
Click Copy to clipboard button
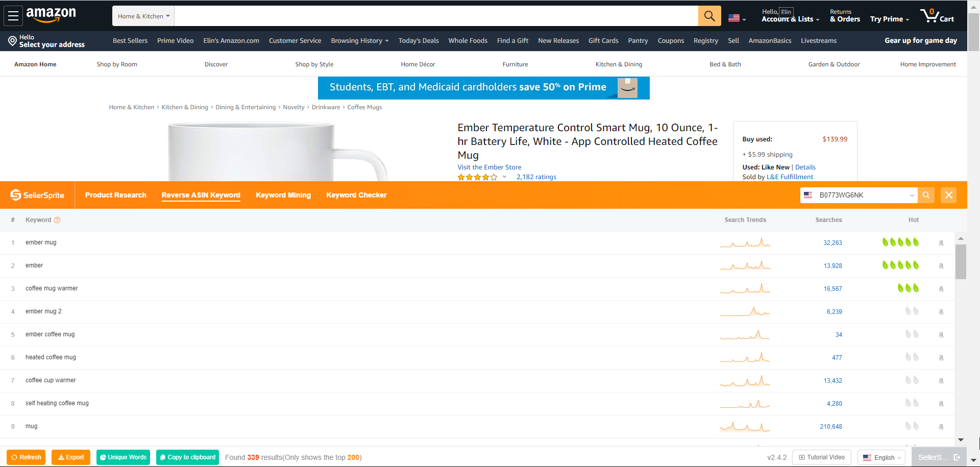pos(188,457)
